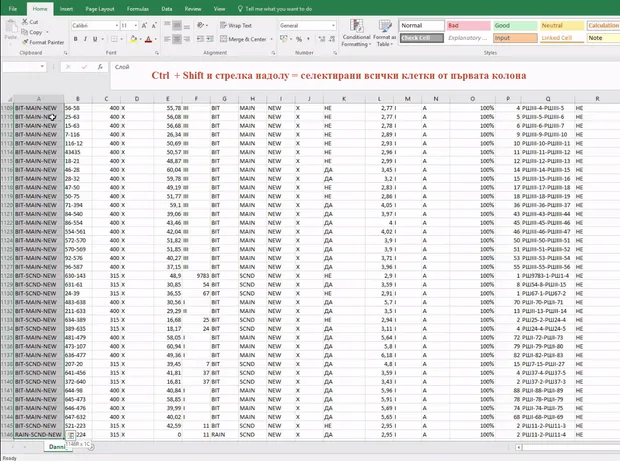Open the Name Box dropdown
This screenshot has width=620, height=461.
click(42, 66)
